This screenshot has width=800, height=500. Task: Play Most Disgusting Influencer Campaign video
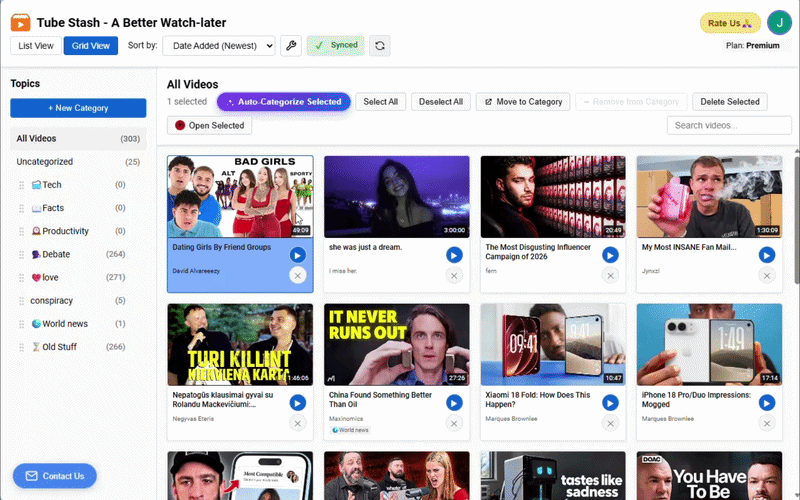pos(610,255)
